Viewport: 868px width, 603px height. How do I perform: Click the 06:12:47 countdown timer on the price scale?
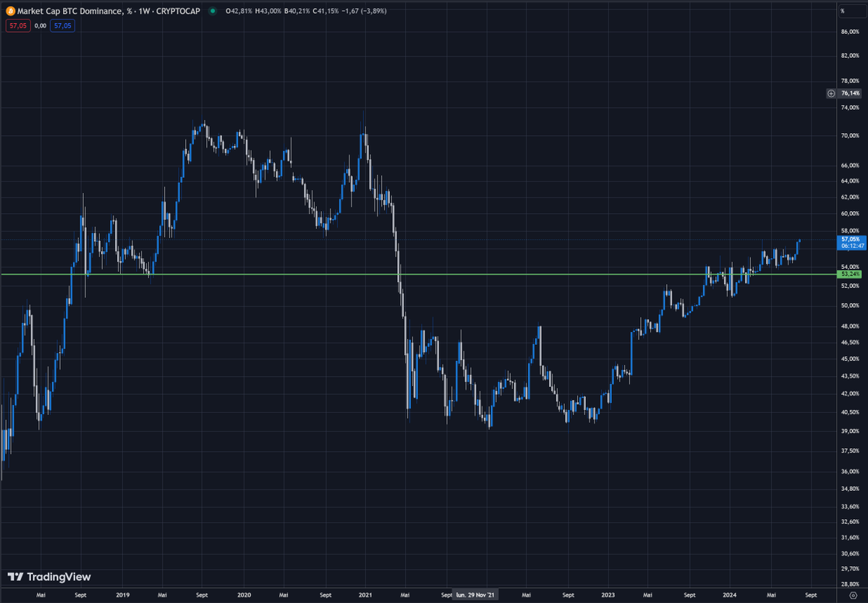851,245
